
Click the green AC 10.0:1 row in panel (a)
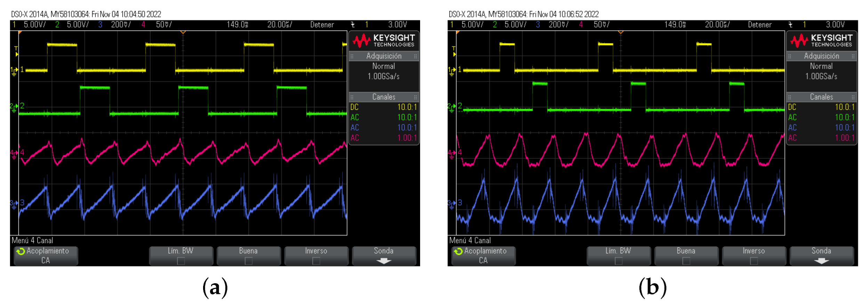coord(384,118)
